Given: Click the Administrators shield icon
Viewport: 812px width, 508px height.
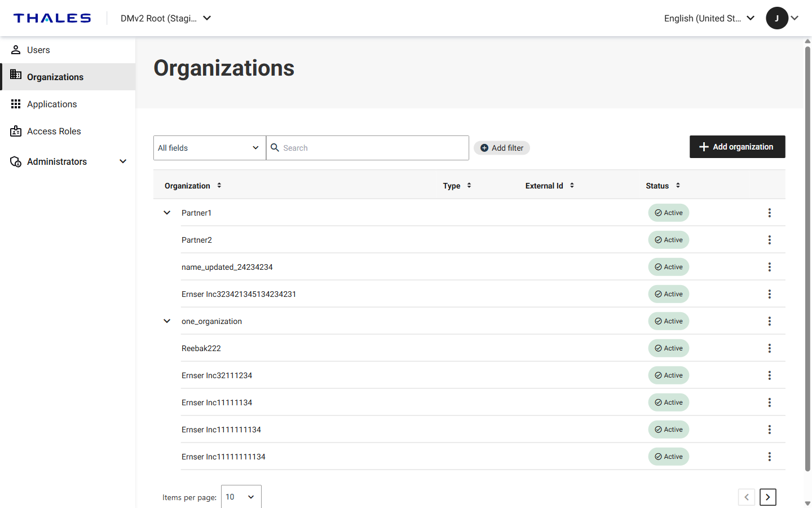Looking at the screenshot, I should coord(16,161).
